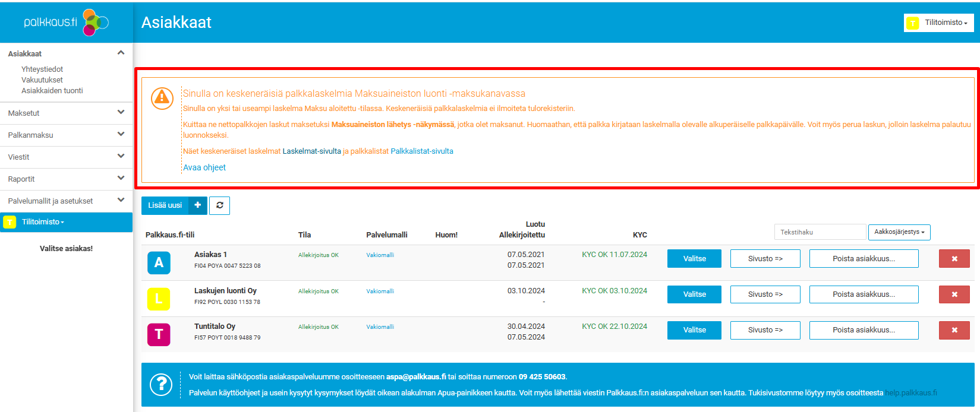Open Vakuutukset in the sidebar
The height and width of the screenshot is (412, 980).
[42, 80]
